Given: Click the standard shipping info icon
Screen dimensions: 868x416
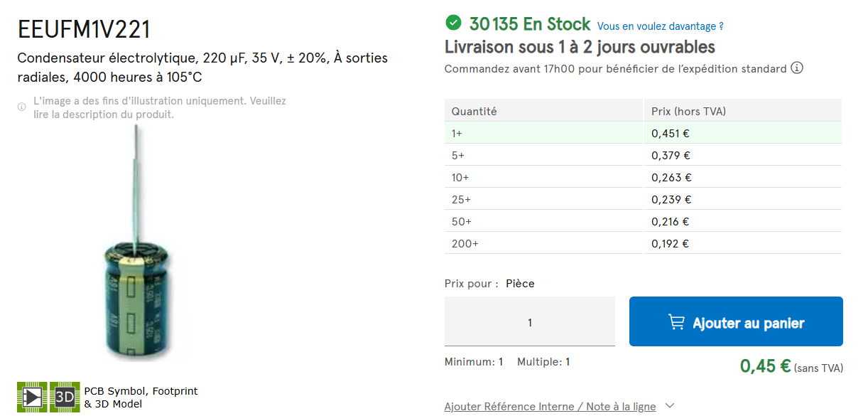Looking at the screenshot, I should pyautogui.click(x=797, y=68).
